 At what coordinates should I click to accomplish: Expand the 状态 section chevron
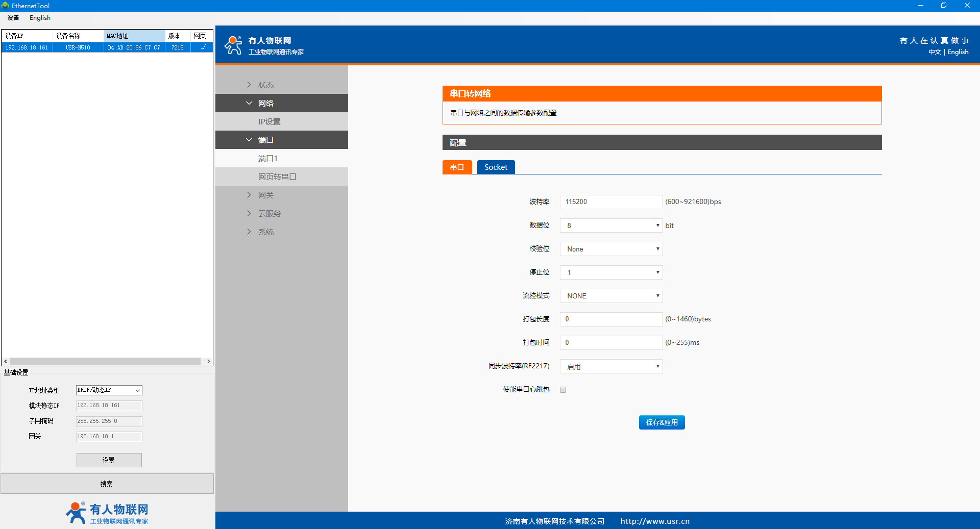tap(249, 85)
